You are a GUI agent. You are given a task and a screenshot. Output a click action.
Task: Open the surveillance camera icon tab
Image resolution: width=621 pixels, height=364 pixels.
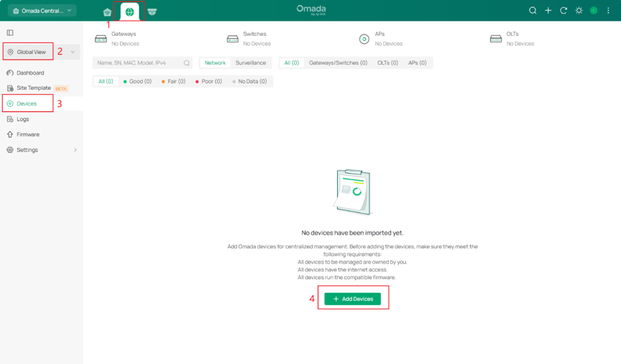point(152,12)
